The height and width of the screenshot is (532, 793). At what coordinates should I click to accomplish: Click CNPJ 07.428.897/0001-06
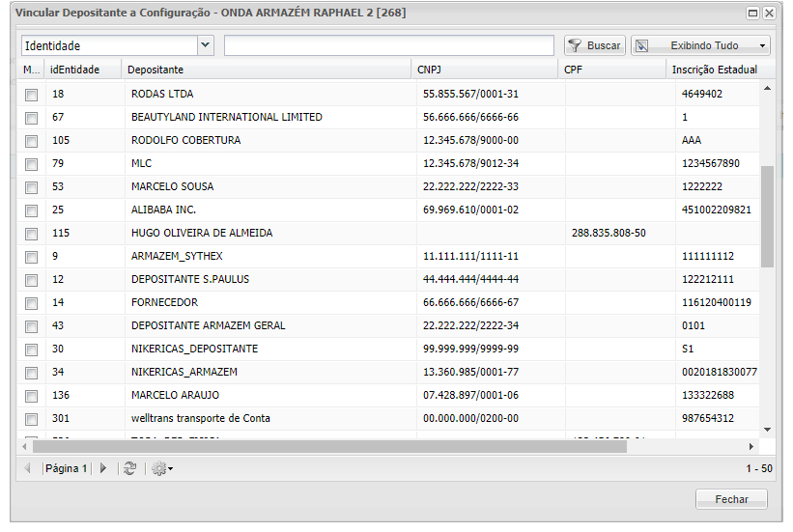pyautogui.click(x=470, y=396)
